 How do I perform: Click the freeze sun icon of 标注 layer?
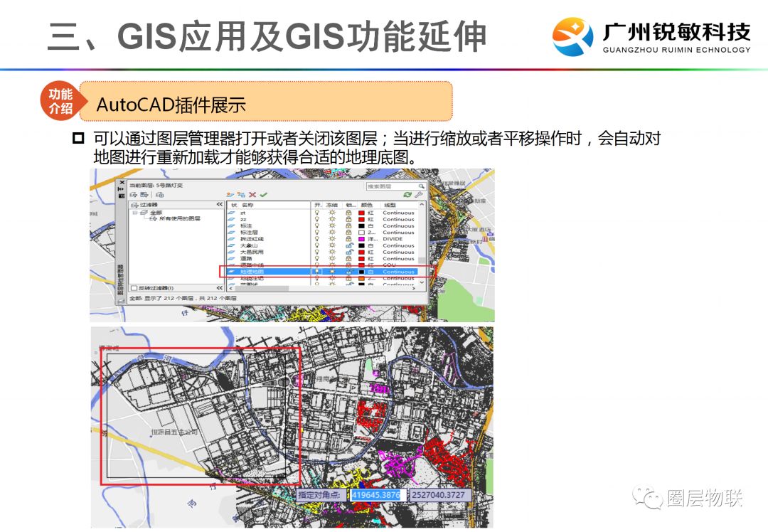point(332,226)
